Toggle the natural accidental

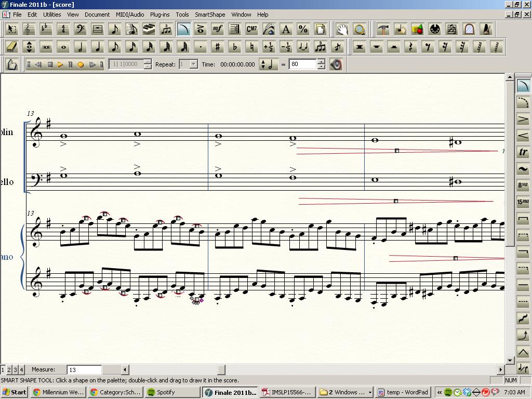pyautogui.click(x=252, y=47)
